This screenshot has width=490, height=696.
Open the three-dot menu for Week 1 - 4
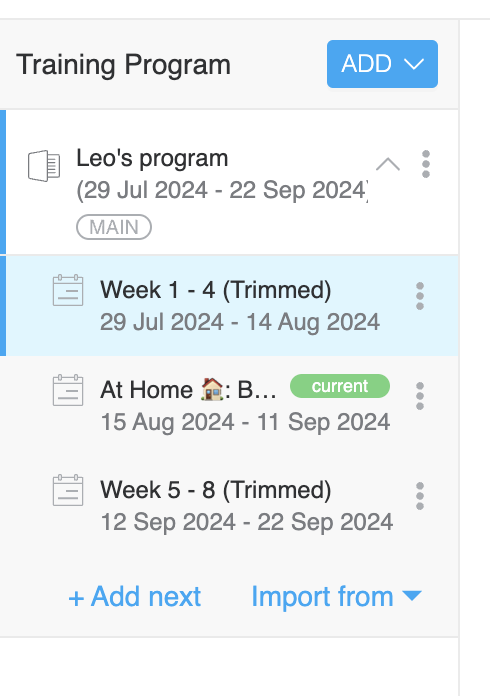[x=420, y=296]
